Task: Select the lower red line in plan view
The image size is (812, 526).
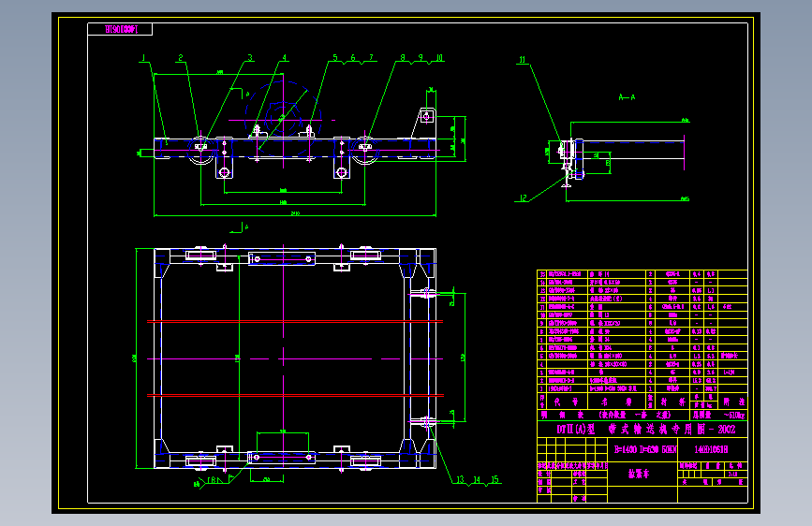Action: [x=295, y=396]
